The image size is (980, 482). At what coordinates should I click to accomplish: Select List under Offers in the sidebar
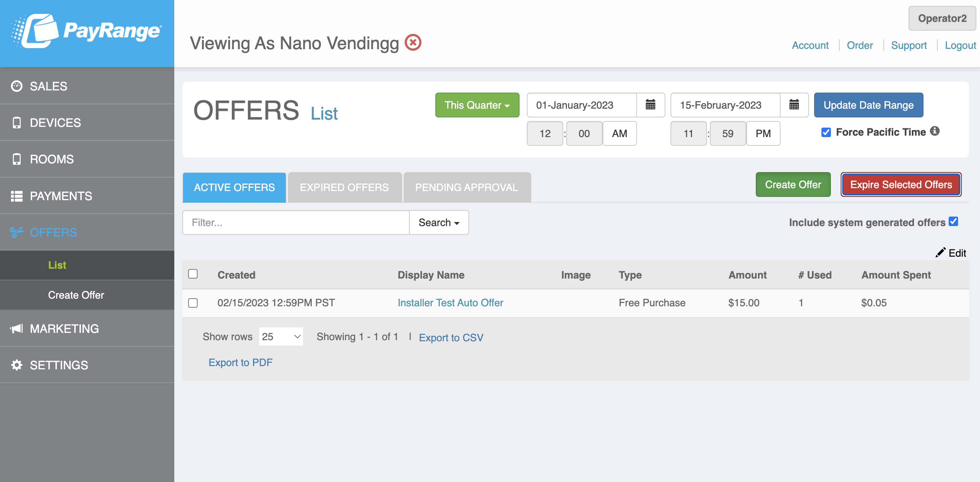pyautogui.click(x=87, y=265)
